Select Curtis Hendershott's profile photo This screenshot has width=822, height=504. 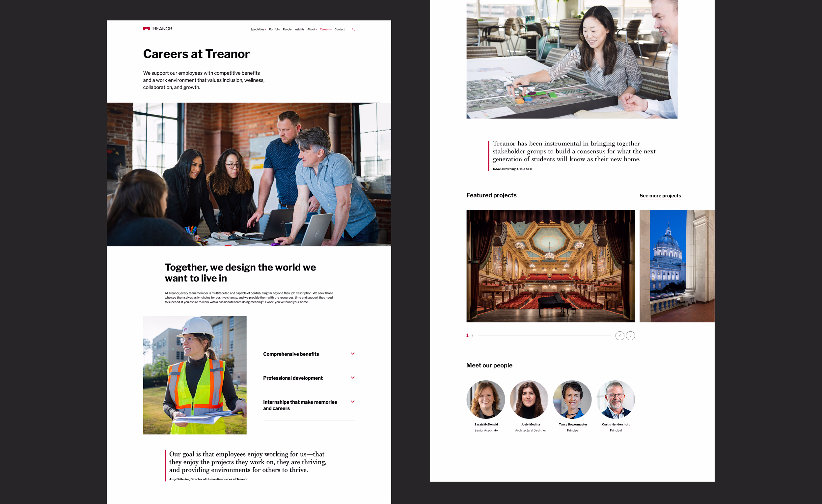[616, 399]
